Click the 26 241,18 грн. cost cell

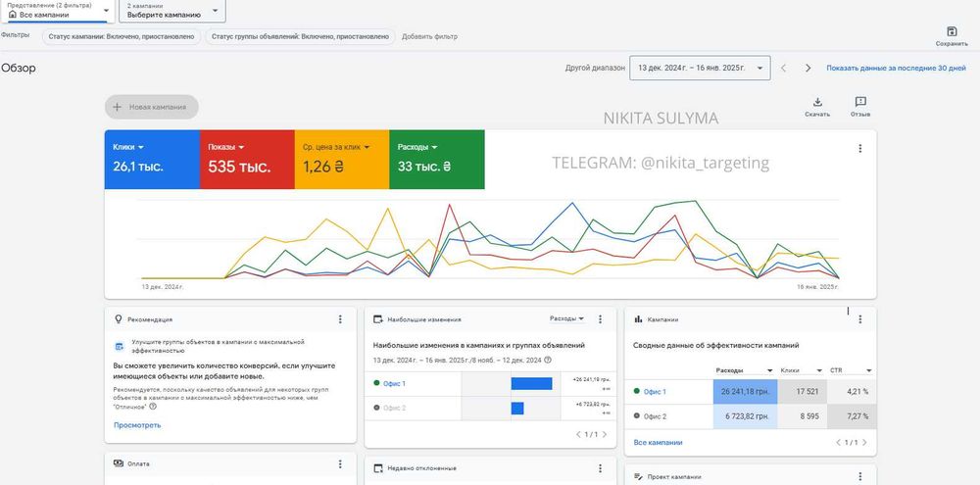[x=745, y=392]
